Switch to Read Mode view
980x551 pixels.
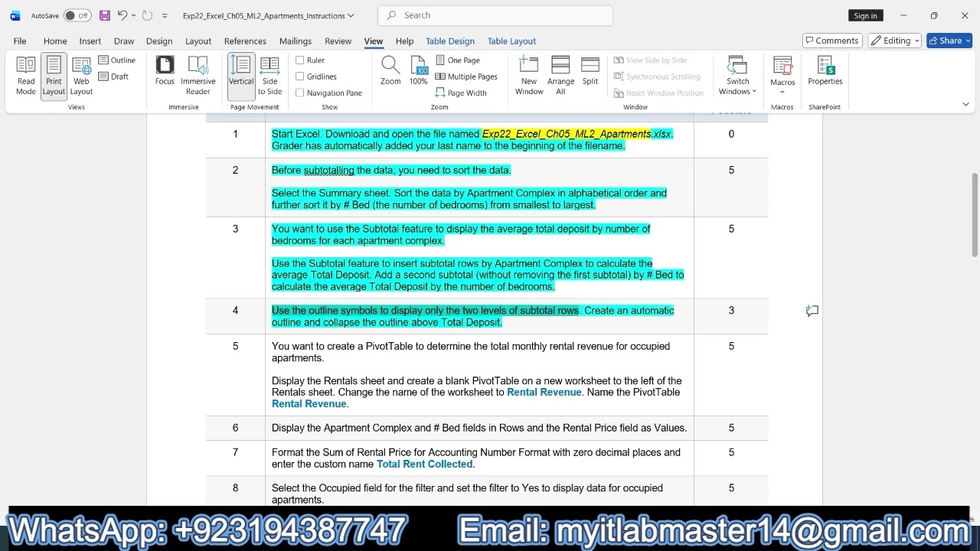pyautogui.click(x=26, y=76)
